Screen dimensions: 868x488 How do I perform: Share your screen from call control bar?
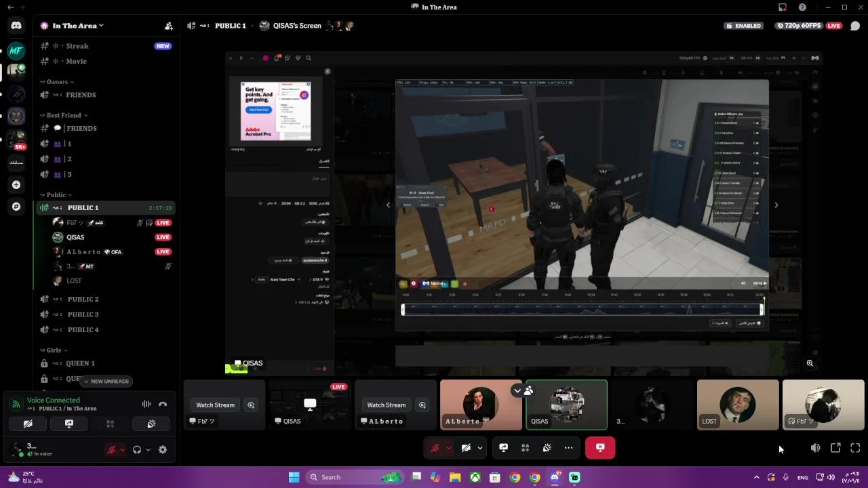tap(503, 448)
